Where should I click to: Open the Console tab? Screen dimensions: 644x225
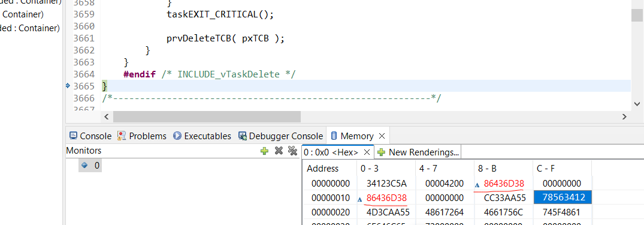[90, 136]
